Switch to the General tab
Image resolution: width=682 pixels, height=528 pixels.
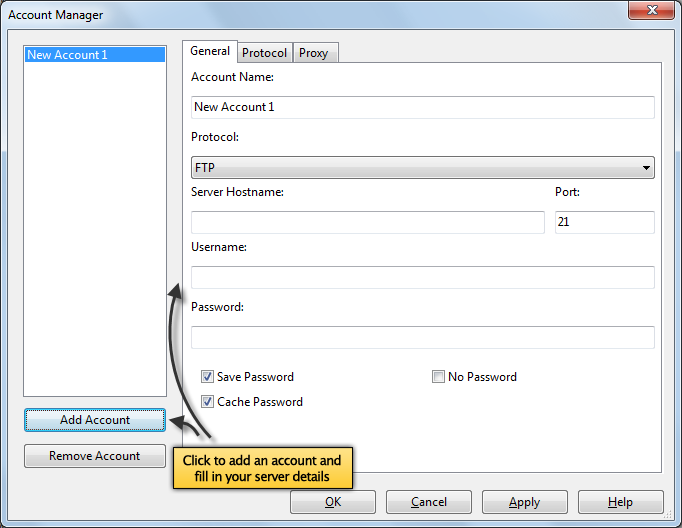[210, 51]
